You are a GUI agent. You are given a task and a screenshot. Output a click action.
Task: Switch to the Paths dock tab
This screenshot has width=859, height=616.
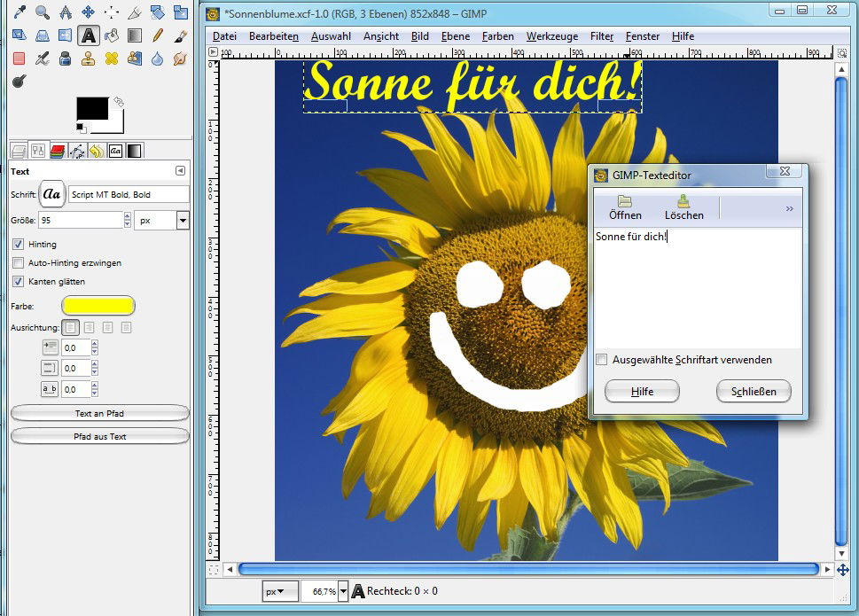[x=77, y=151]
